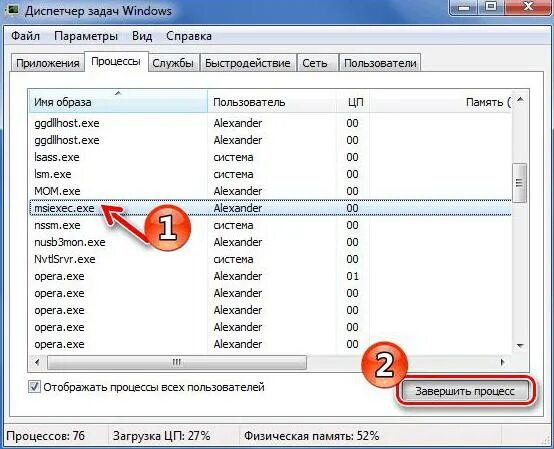Click Загрузка ЦП: 27% in status bar
554x449 pixels.
coord(161,436)
